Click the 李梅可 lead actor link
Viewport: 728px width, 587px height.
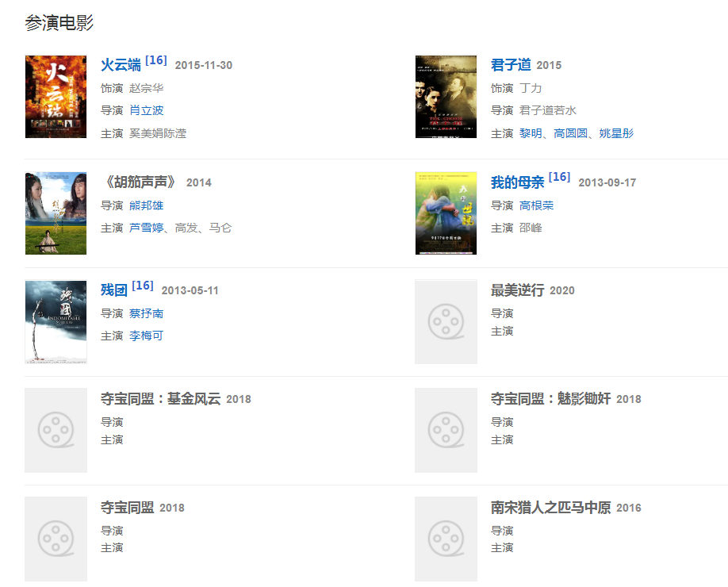tap(147, 336)
